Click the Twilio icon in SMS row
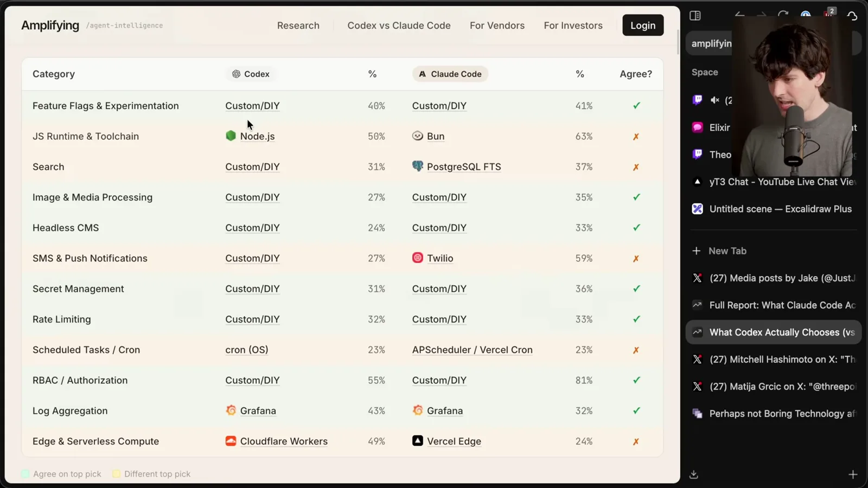 pos(417,258)
